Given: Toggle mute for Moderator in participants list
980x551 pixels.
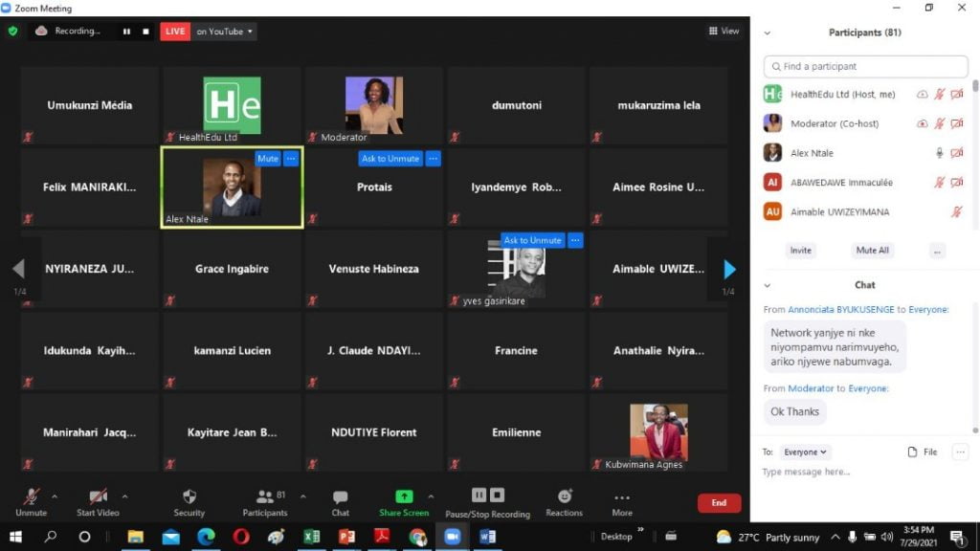Looking at the screenshot, I should coord(940,123).
